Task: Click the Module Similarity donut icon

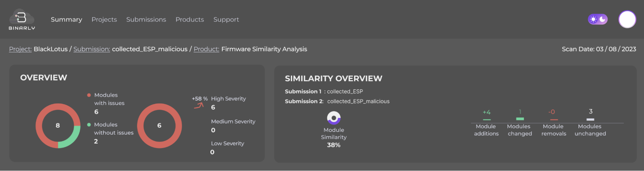Action: 334,118
